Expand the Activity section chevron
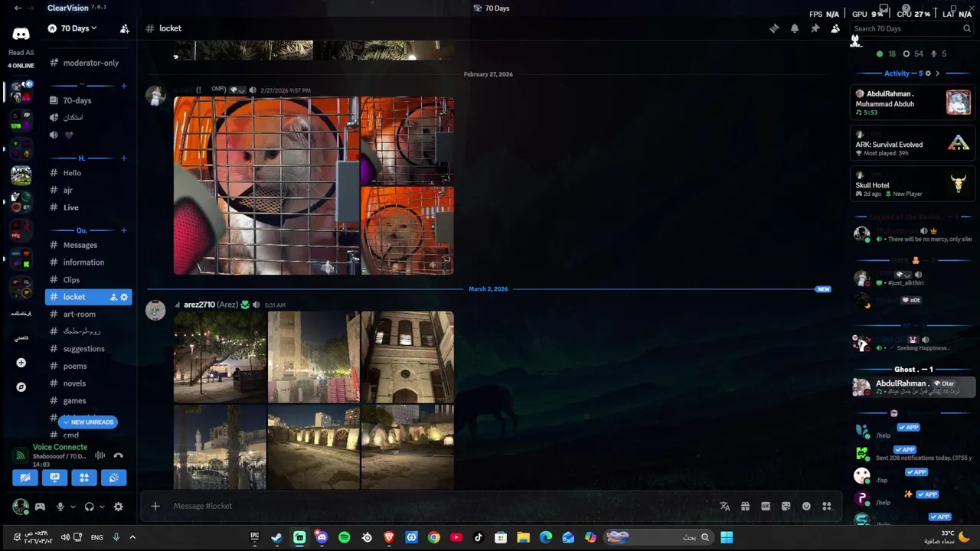Screen dimensions: 980x551 pos(937,73)
